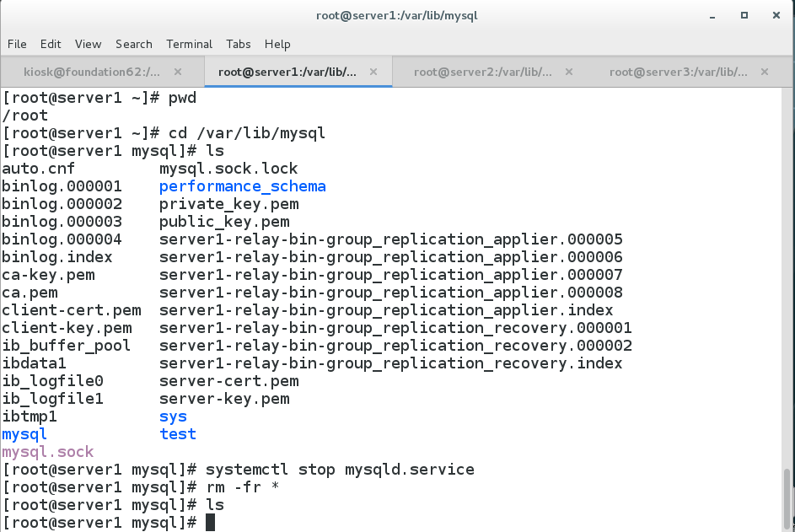Click the /root output line
Image resolution: width=795 pixels, height=532 pixels.
click(x=24, y=116)
